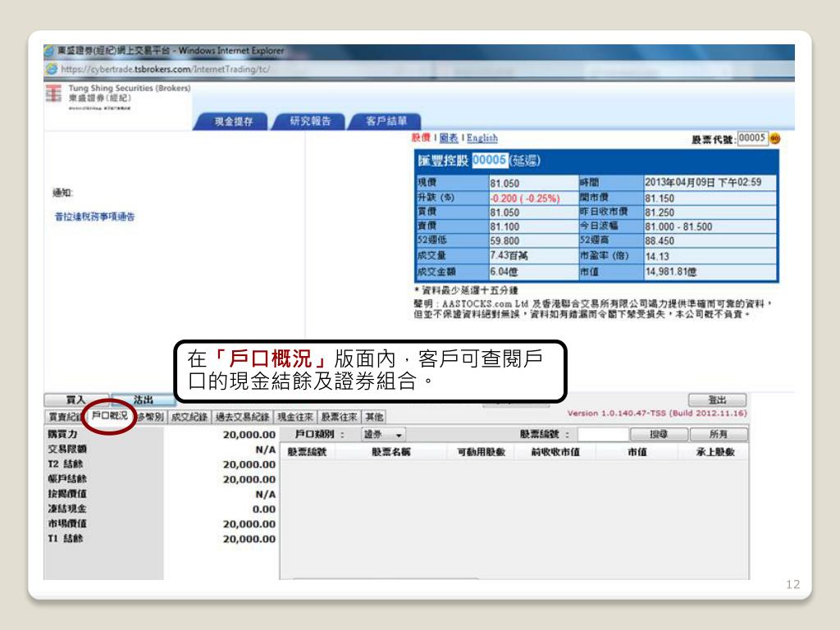Click the 登出 logout button
The image size is (840, 630).
717,399
